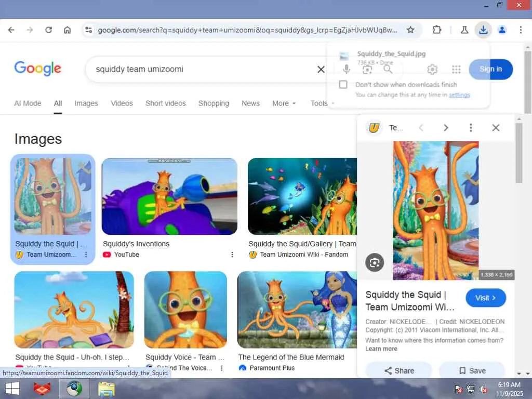
Task: Reload the current page
Action: pyautogui.click(x=48, y=30)
